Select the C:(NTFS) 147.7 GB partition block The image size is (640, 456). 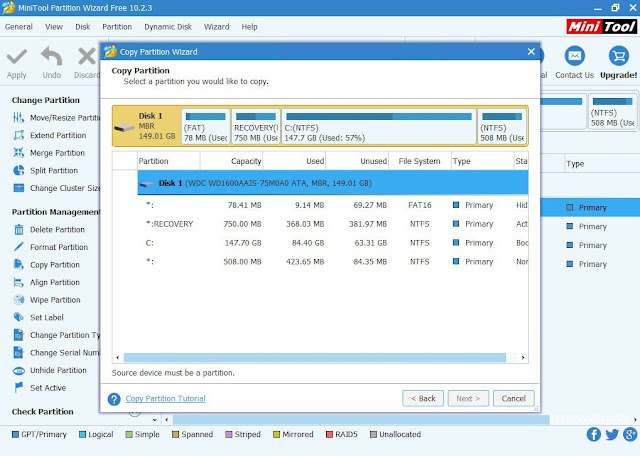pyautogui.click(x=379, y=127)
